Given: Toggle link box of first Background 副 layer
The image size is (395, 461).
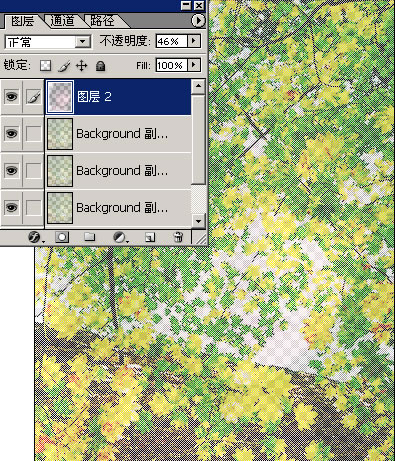Looking at the screenshot, I should (x=33, y=134).
